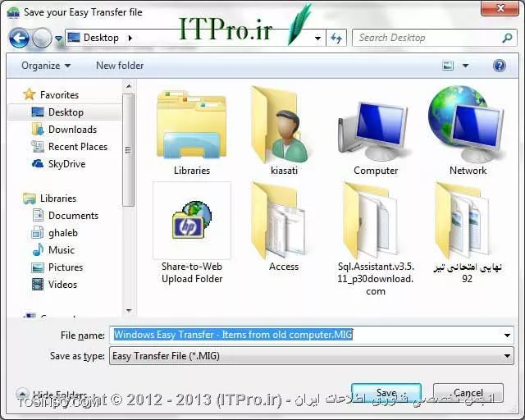525x420 pixels.
Task: Select Downloads in the navigation pane
Action: (73, 130)
